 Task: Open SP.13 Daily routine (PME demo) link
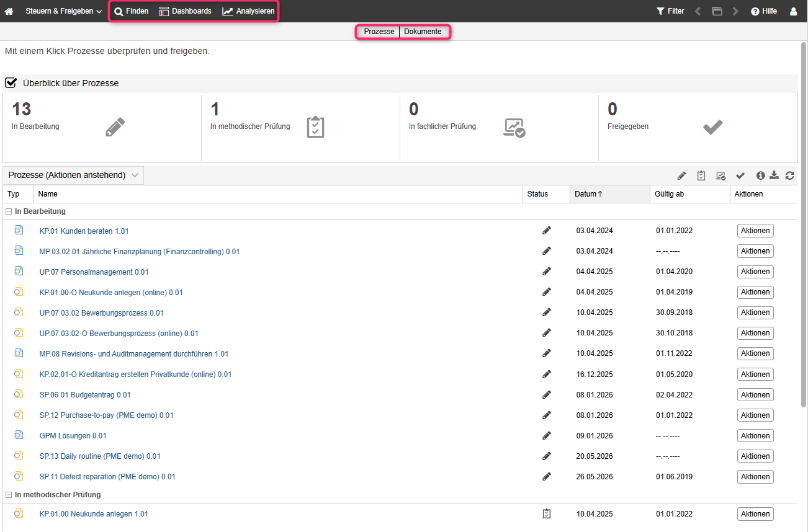pyautogui.click(x=100, y=456)
